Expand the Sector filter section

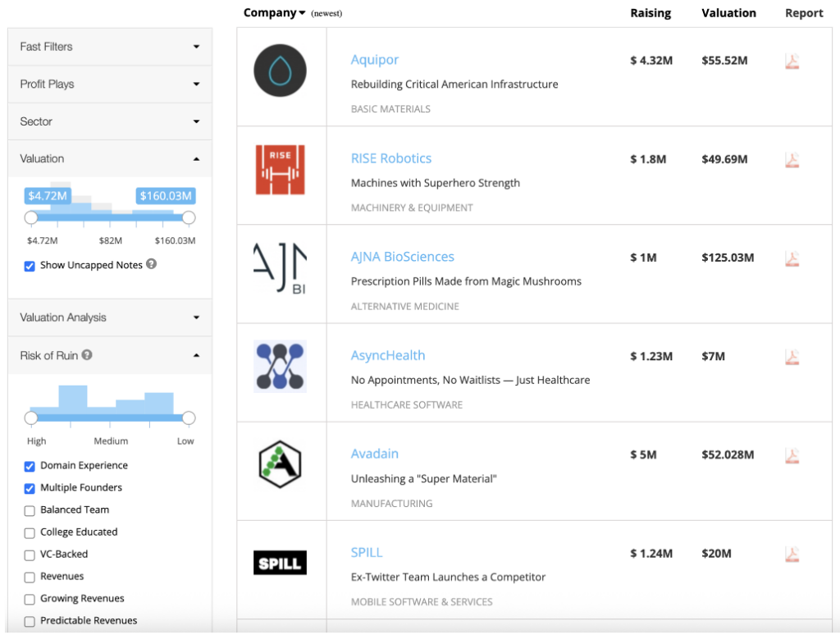point(110,121)
